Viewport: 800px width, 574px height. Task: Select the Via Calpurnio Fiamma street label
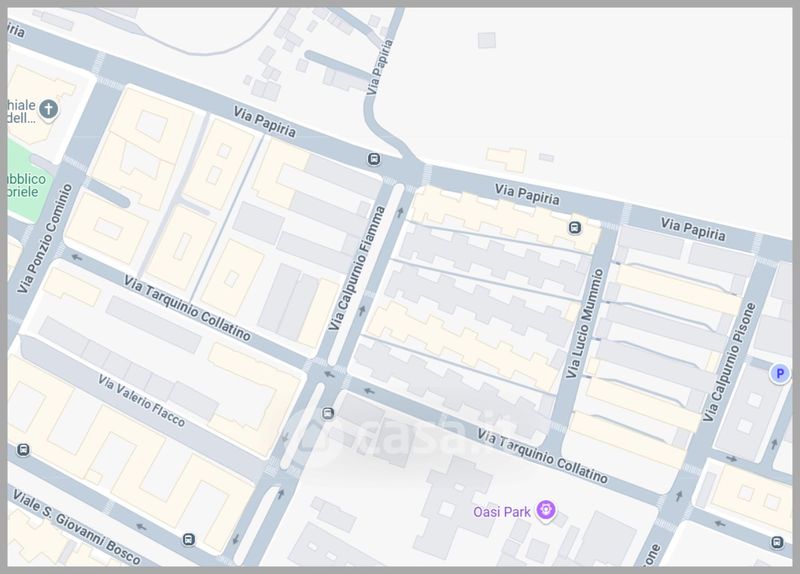pos(357,268)
